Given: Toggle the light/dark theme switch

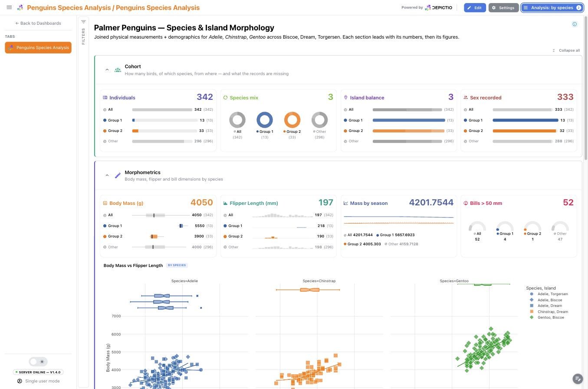Looking at the screenshot, I should click(x=38, y=362).
